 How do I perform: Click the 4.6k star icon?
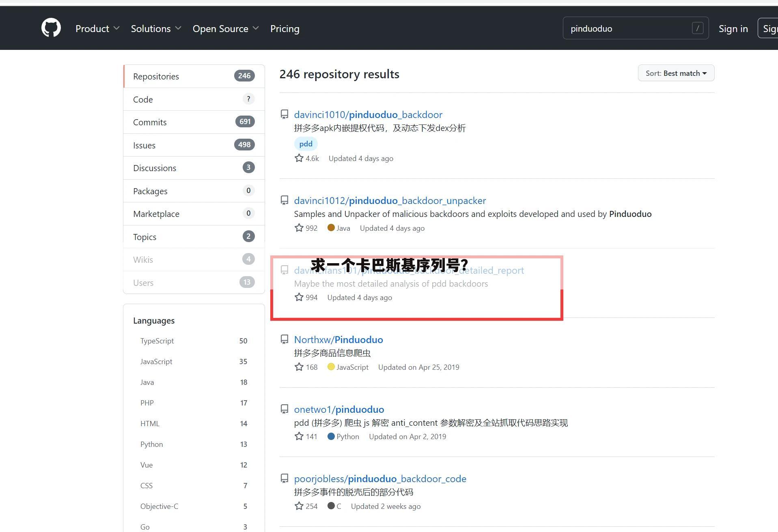(299, 158)
